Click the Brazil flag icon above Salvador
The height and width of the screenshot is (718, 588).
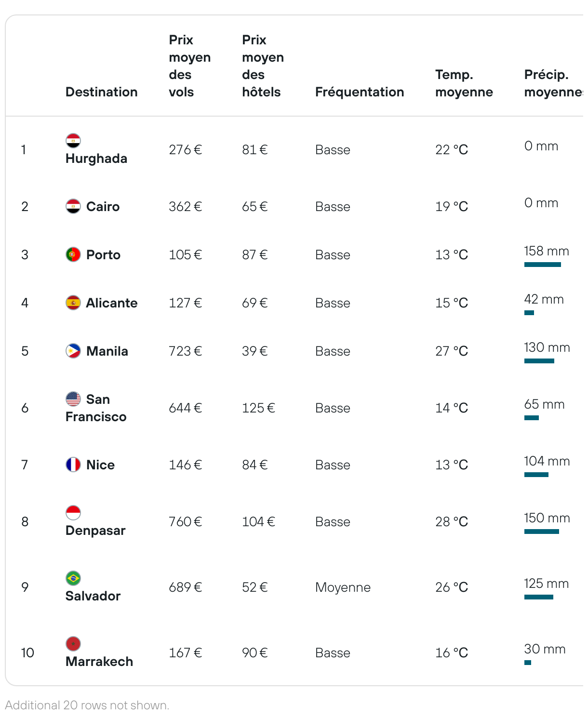coord(73,578)
